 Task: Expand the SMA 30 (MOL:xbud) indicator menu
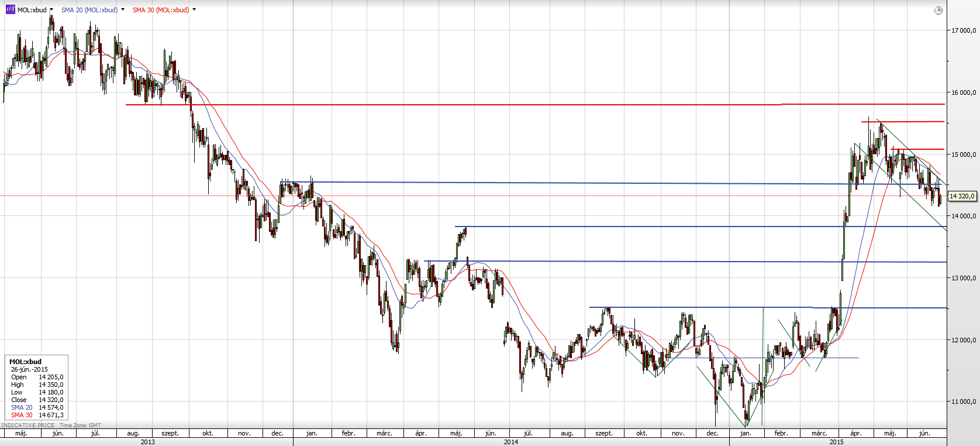tap(194, 10)
